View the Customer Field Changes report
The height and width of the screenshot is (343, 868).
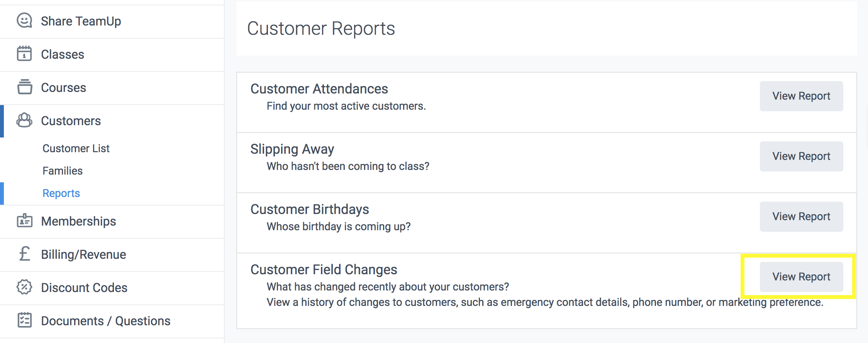[x=801, y=277]
